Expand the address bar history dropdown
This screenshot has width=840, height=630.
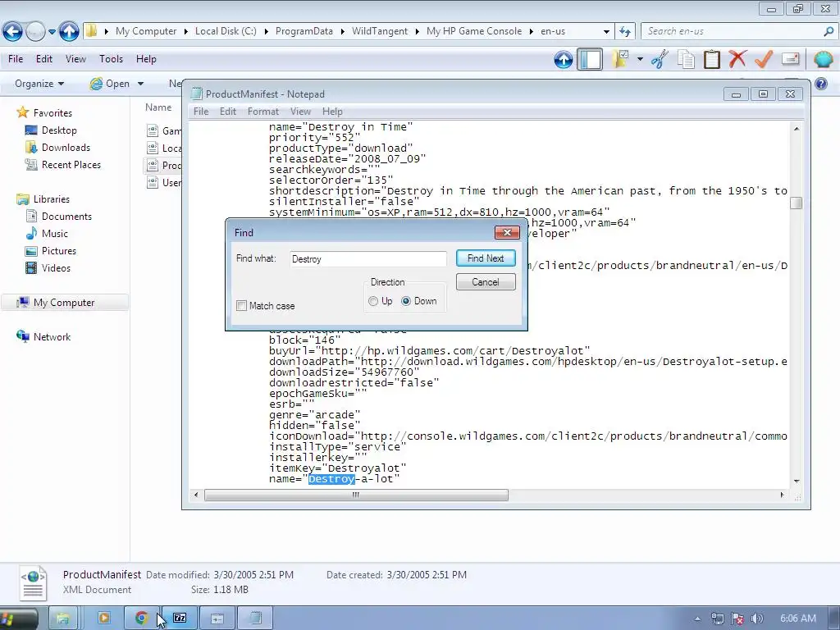pyautogui.click(x=606, y=32)
